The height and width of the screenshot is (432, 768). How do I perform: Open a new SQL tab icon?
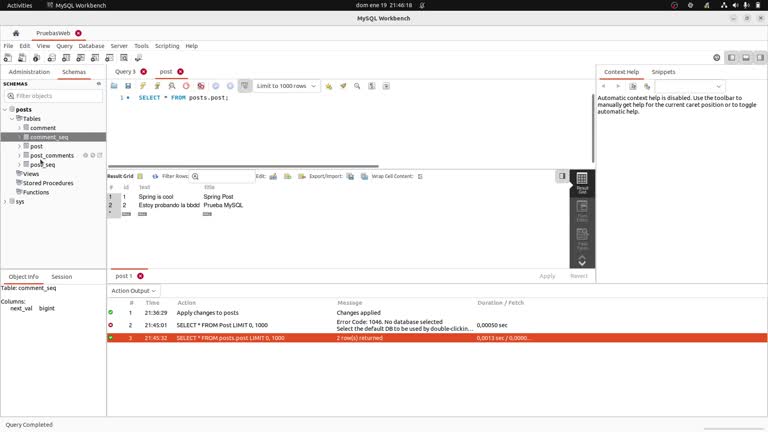(7, 58)
